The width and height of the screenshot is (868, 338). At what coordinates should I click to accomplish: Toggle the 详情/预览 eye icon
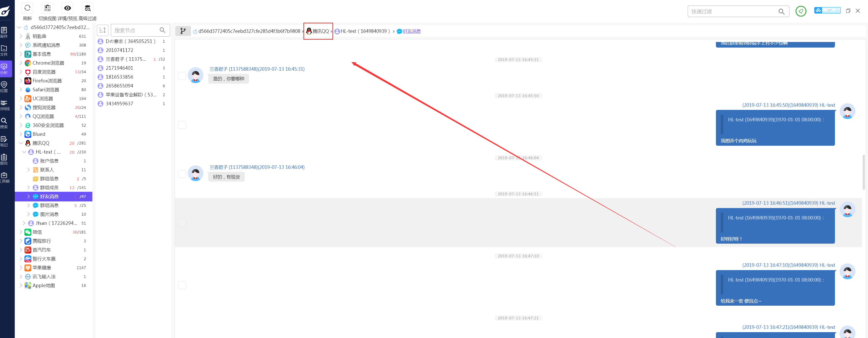point(67,8)
